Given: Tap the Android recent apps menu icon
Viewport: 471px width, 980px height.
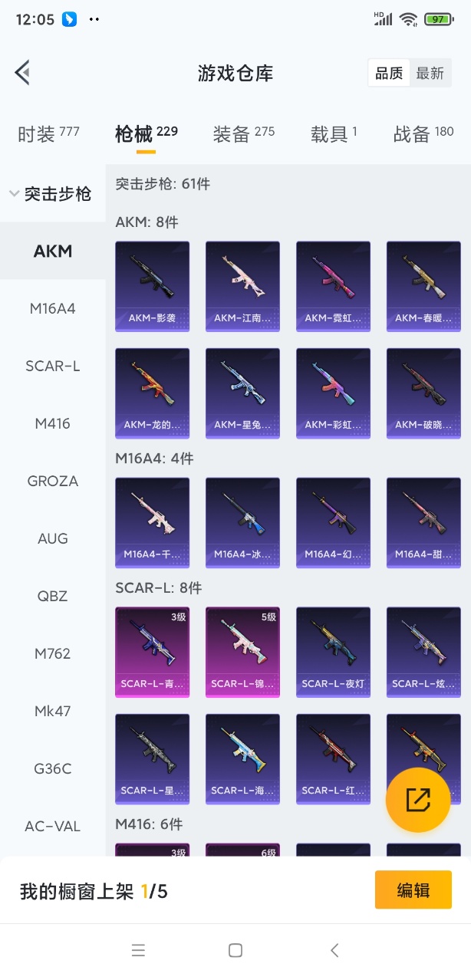Looking at the screenshot, I should 138,950.
